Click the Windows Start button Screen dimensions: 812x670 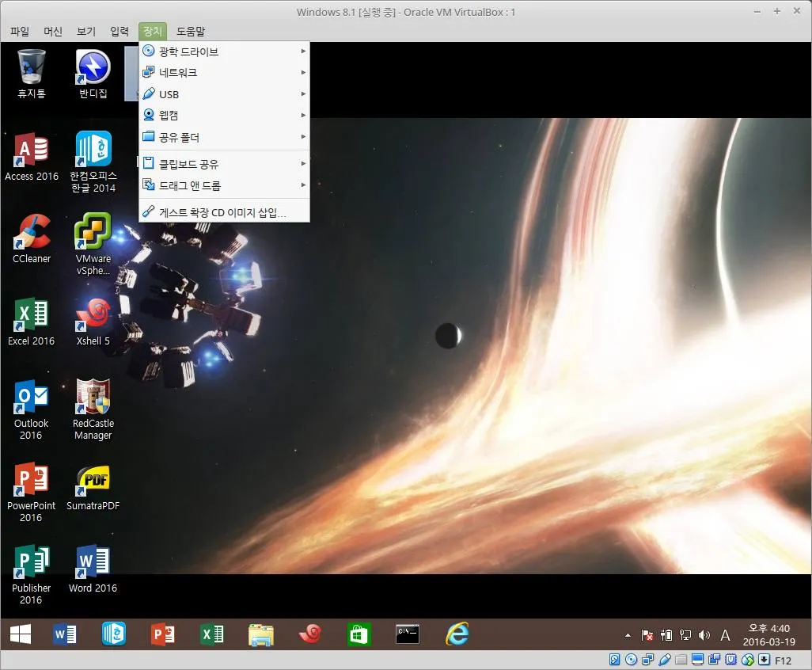tap(18, 634)
